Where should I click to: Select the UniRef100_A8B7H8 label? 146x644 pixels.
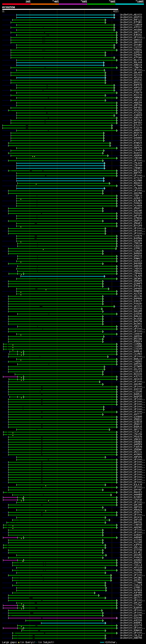(131, 638)
